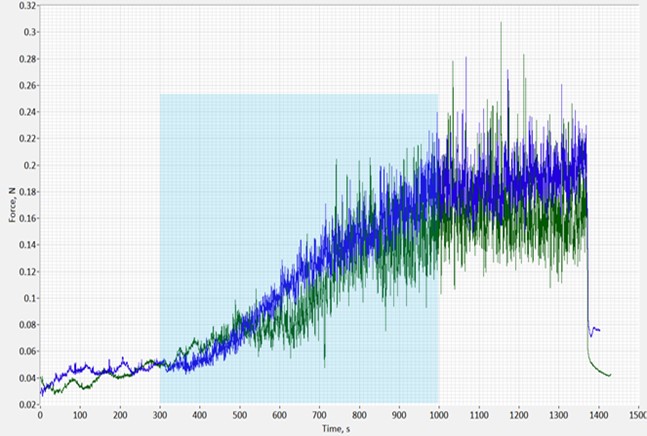Click the 0.02 label on the force axis
Viewport: 647px width, 436px height.
pos(29,404)
